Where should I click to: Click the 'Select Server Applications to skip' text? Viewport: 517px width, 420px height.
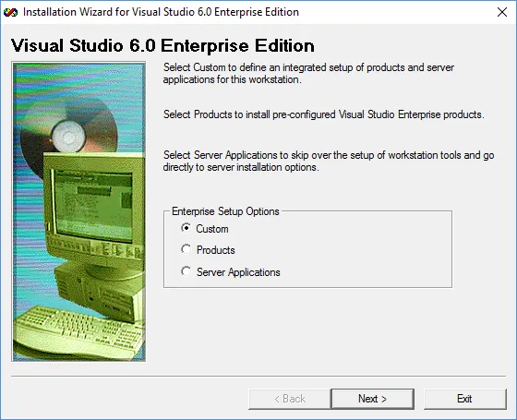pos(329,161)
